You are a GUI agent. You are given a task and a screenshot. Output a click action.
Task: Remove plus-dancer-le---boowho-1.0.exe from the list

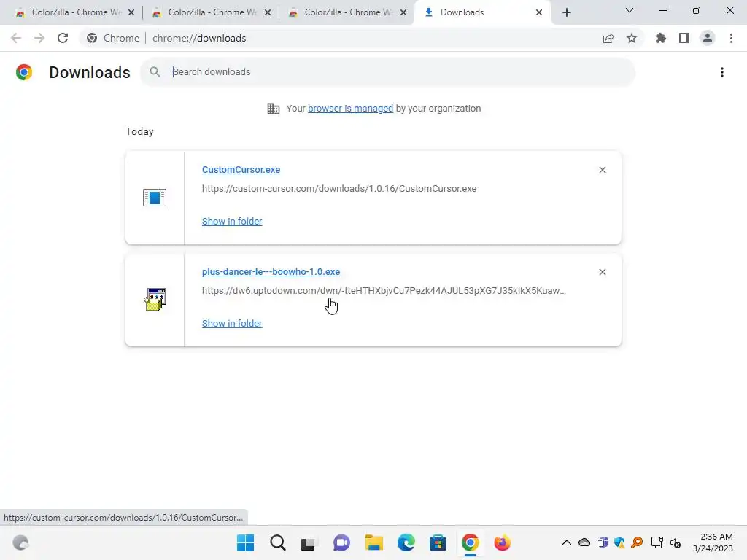(602, 272)
